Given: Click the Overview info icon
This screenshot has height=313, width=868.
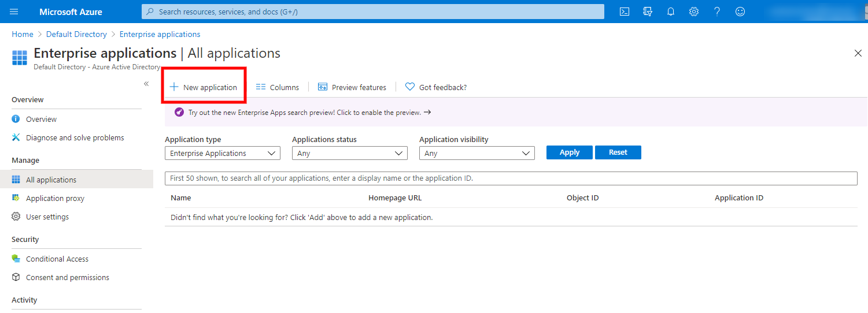Looking at the screenshot, I should tap(16, 119).
